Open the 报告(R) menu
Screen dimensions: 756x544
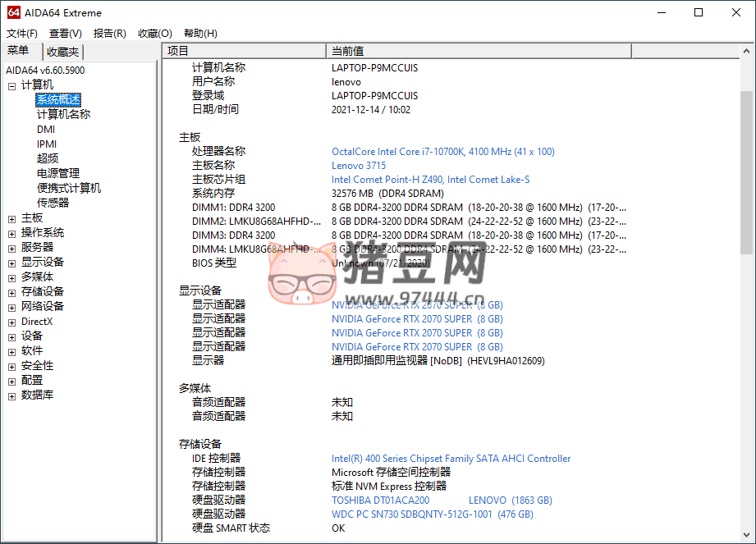point(109,34)
